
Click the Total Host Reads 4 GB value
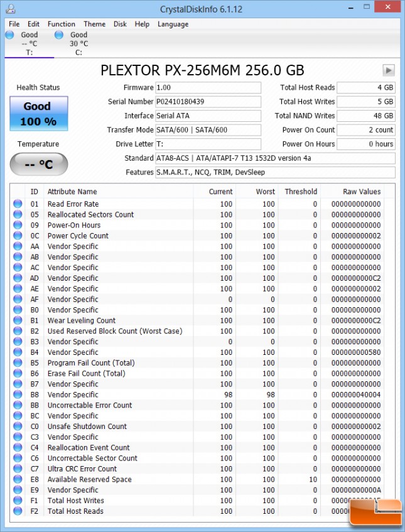(x=365, y=87)
